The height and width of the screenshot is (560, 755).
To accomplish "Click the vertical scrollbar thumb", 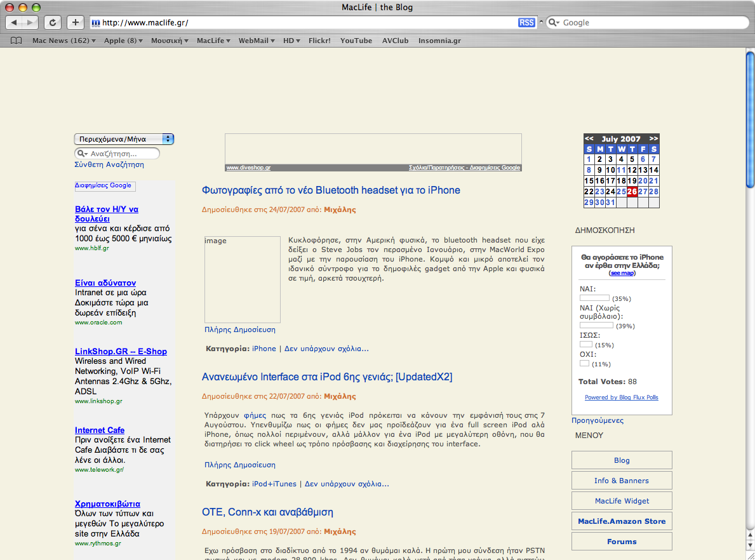I will pyautogui.click(x=750, y=119).
